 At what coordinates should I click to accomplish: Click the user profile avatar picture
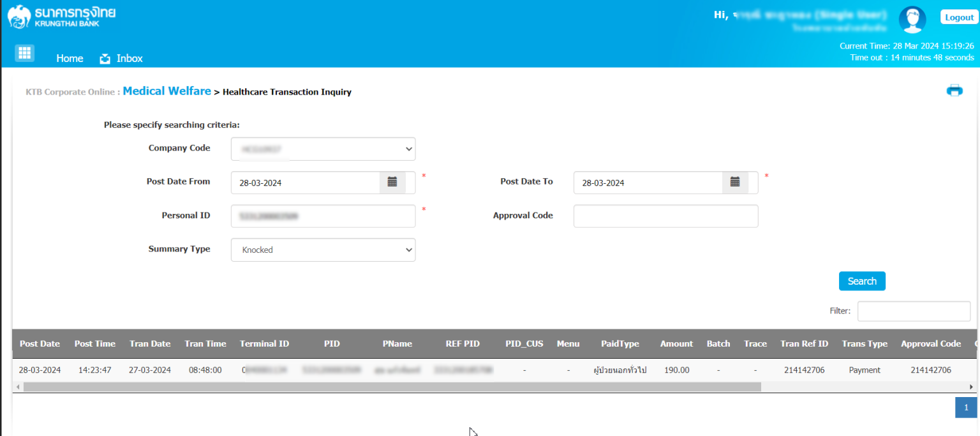coord(912,20)
